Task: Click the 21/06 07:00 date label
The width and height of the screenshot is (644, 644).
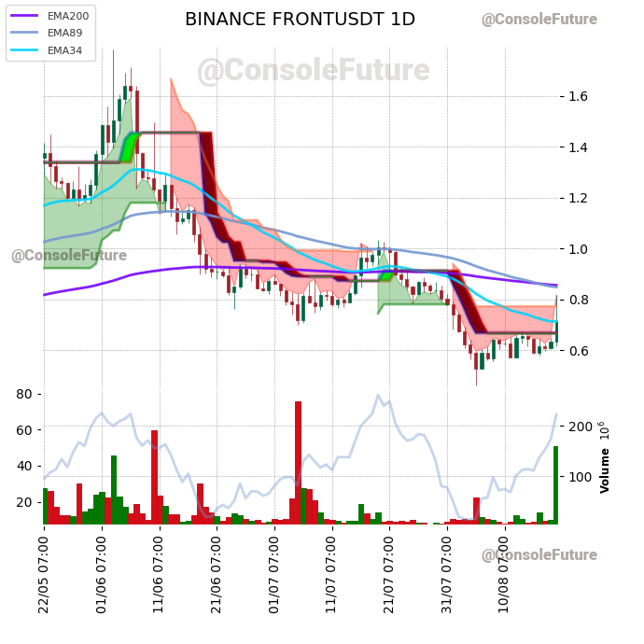Action: [216, 575]
